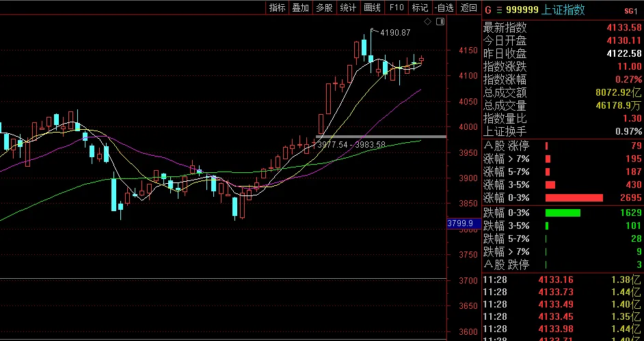
Task: Click the red G icon by stock code
Action: [x=488, y=10]
